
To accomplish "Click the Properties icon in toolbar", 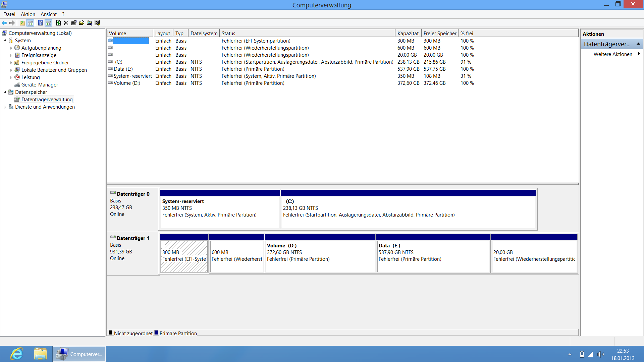I will 74,23.
